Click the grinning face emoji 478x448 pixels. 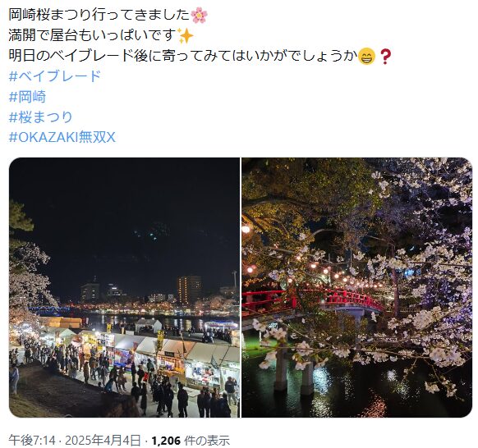[x=366, y=56]
